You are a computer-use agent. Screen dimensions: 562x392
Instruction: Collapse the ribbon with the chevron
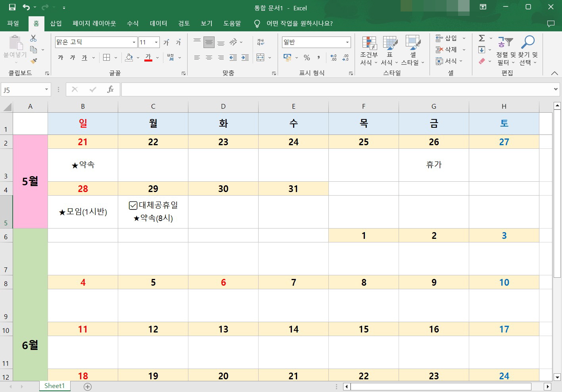coord(554,73)
